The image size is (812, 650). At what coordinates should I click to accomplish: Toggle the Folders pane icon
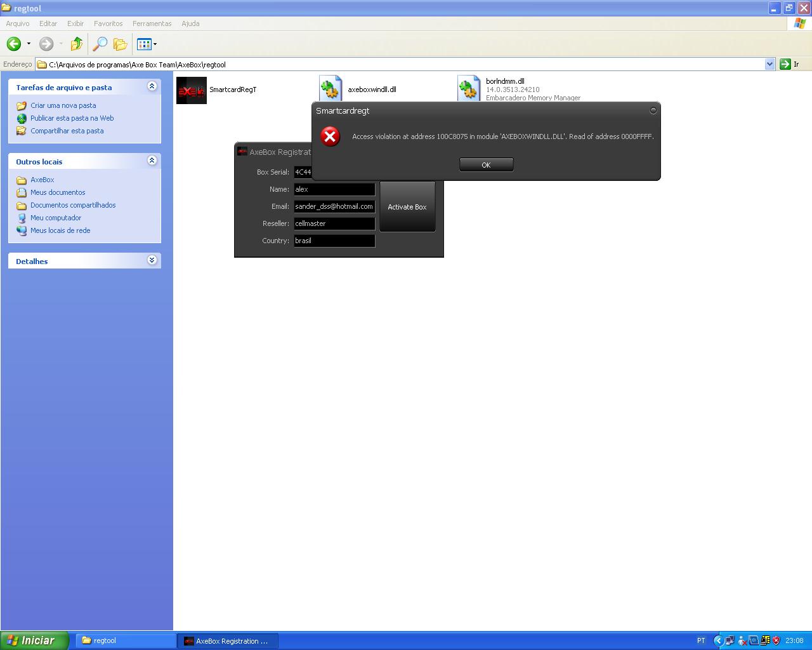[120, 44]
